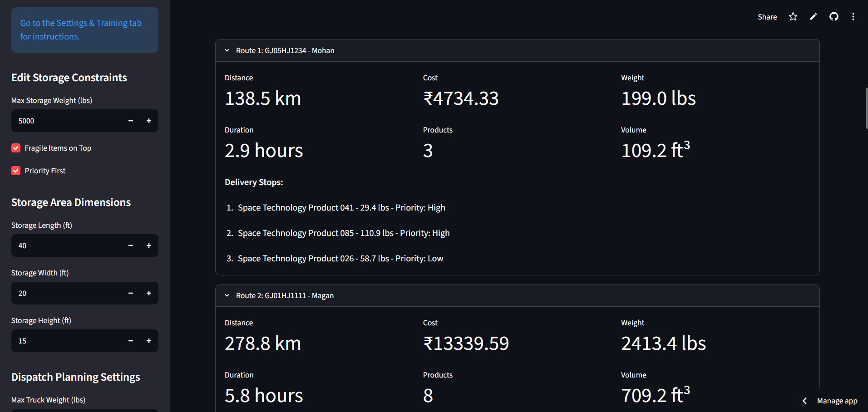Screen dimensions: 868x412
Task: Click the Storage Width value field
Action: coord(67,293)
